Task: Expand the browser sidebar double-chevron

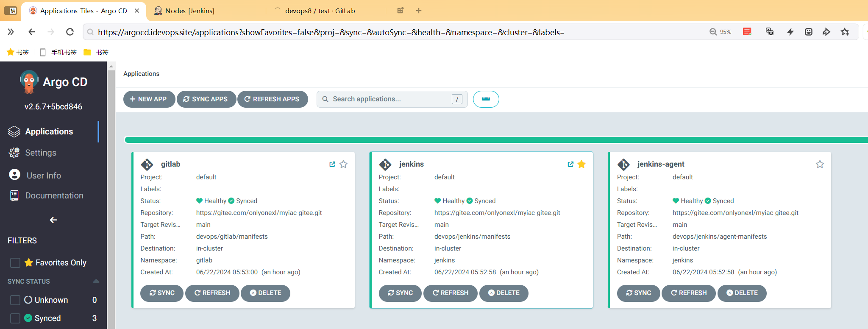Action: 11,32
